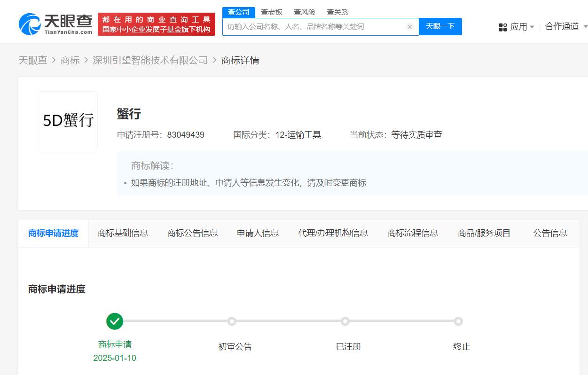
Task: Click the company name search field
Action: coord(315,27)
